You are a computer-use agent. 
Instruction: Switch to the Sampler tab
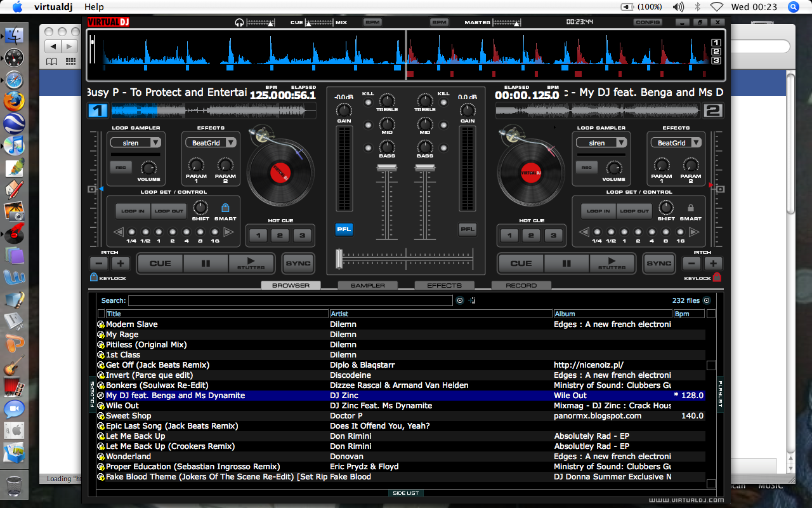point(367,286)
